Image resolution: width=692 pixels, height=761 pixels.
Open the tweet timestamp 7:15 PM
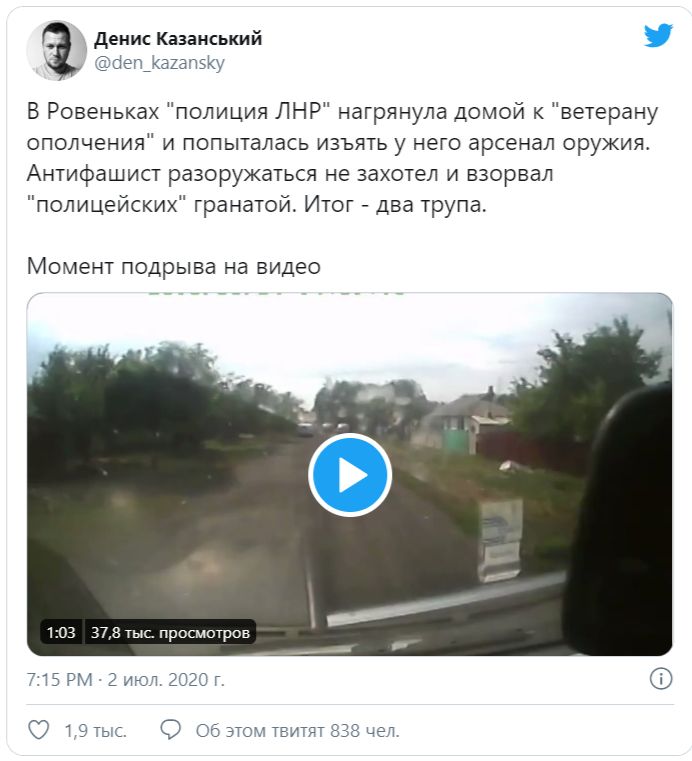pos(59,679)
